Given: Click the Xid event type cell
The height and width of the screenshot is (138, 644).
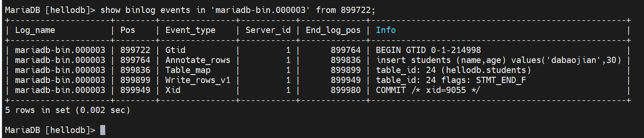Looking at the screenshot, I should 173,90.
